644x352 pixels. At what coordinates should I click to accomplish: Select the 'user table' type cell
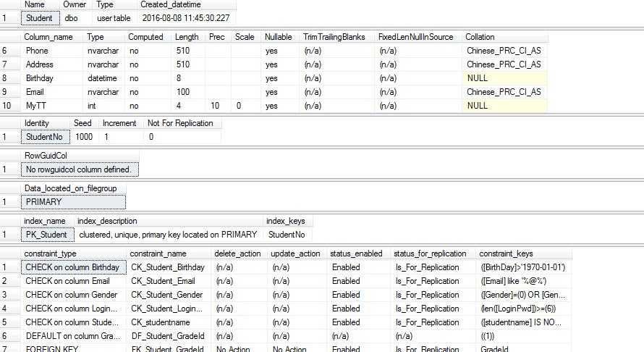click(114, 18)
